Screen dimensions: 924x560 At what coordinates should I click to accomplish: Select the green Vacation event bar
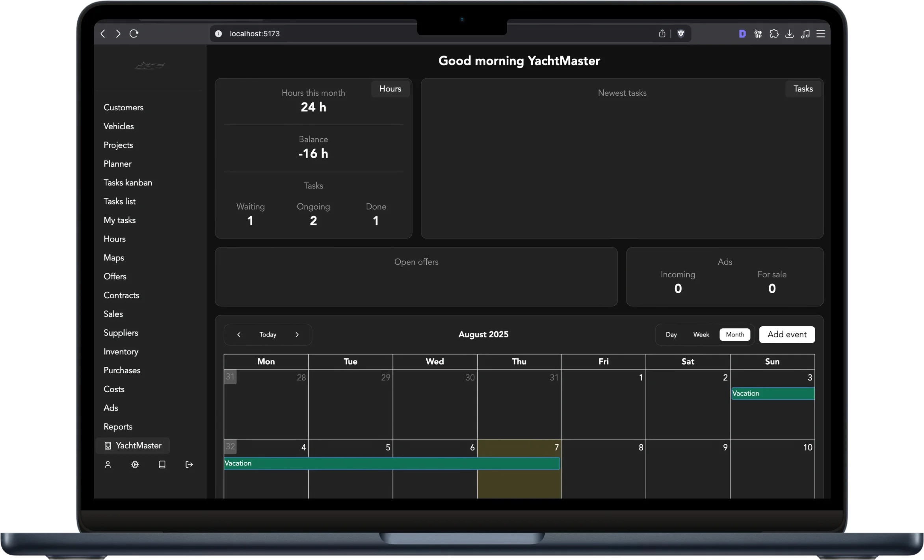392,463
